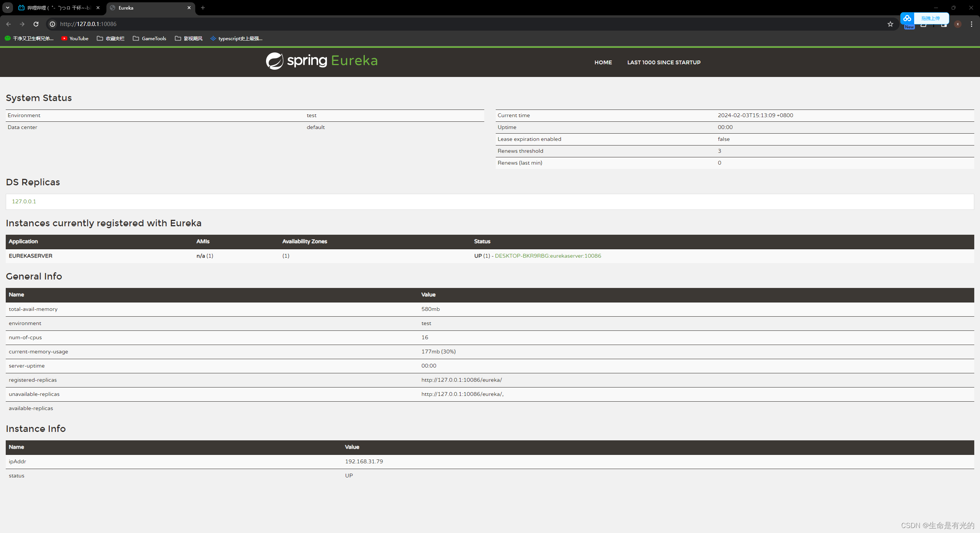Click the Lease expiration enabled value false
Viewport: 980px width, 533px height.
point(724,139)
